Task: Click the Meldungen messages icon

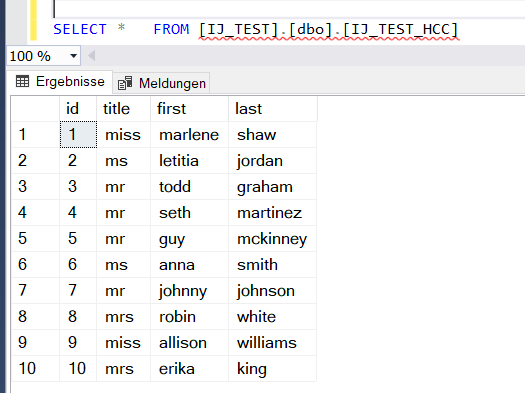Action: (125, 83)
